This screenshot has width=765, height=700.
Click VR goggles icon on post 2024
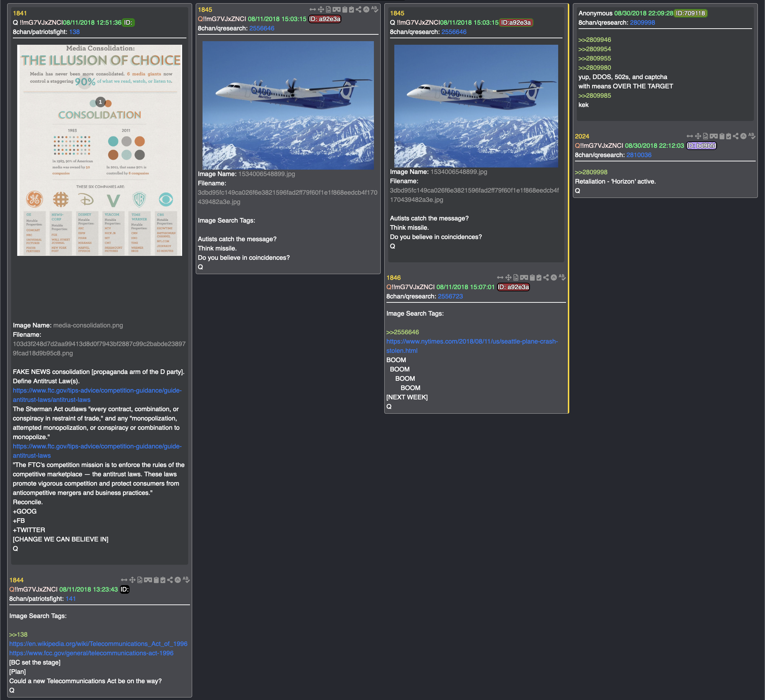point(714,136)
